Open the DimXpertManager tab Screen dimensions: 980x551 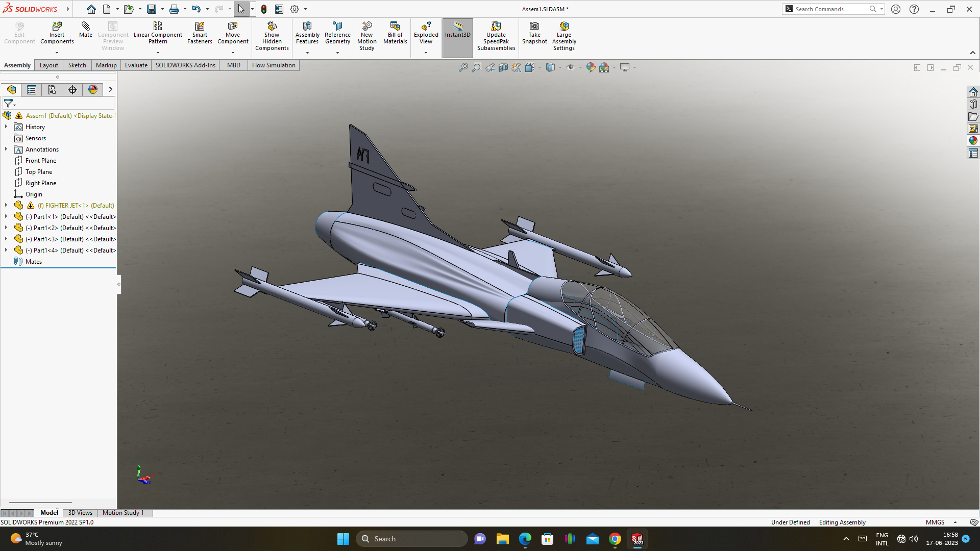72,90
